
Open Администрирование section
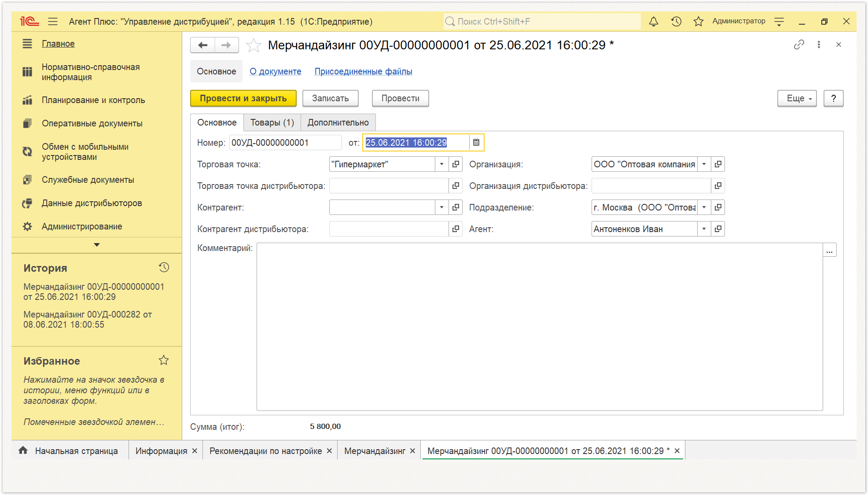click(x=82, y=226)
